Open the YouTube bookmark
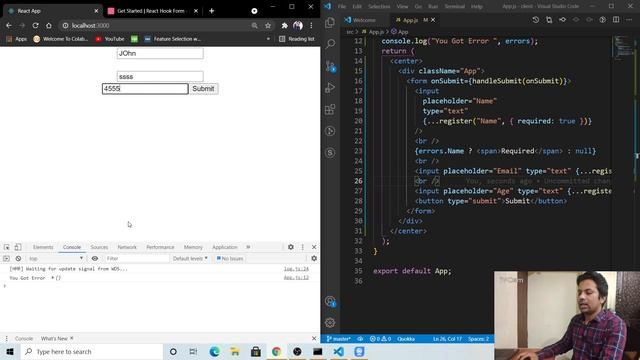Image resolution: width=640 pixels, height=360 pixels. point(110,39)
